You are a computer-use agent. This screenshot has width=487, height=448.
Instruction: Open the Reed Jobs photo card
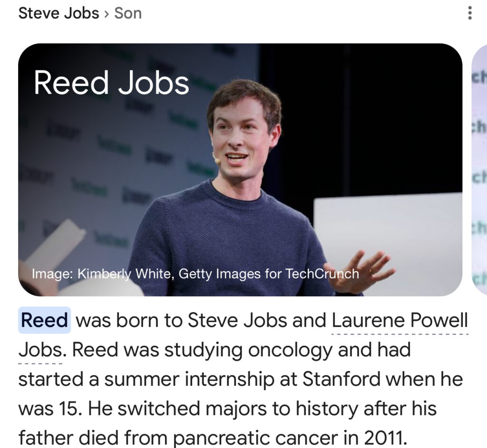(240, 170)
